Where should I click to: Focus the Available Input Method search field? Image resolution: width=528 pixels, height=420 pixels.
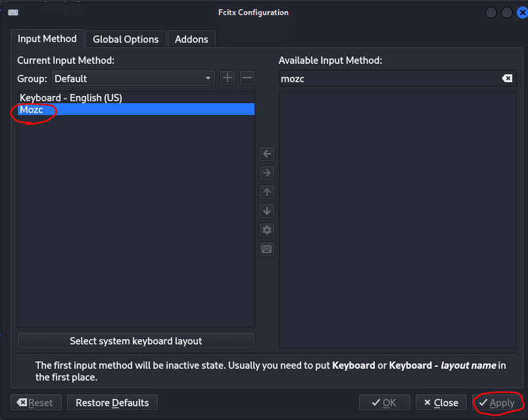click(x=388, y=79)
